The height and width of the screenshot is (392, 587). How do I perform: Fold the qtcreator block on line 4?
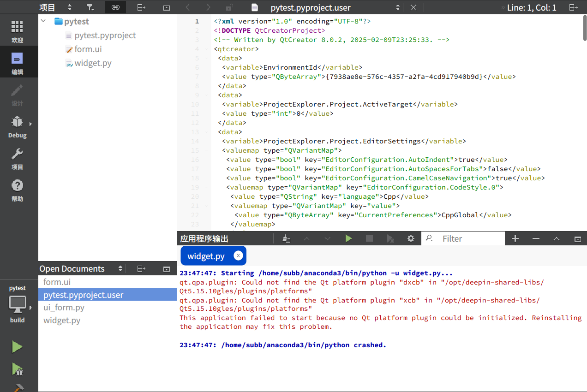(x=206, y=49)
